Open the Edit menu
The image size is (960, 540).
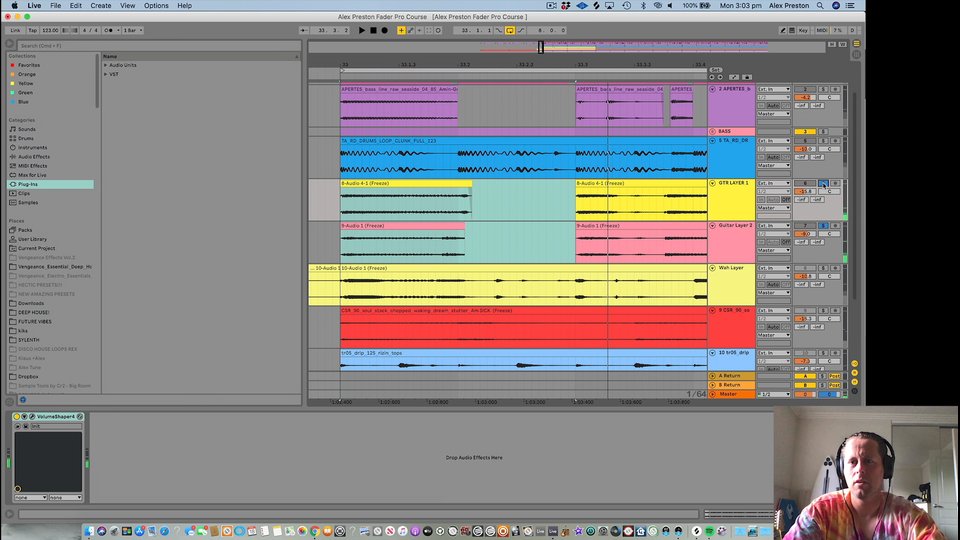[x=76, y=6]
